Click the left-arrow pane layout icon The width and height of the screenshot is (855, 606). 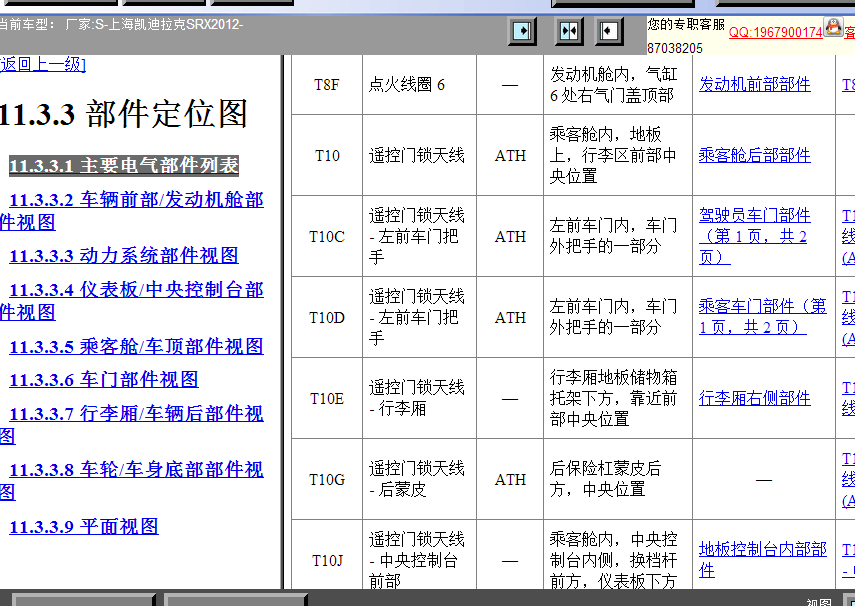[609, 31]
